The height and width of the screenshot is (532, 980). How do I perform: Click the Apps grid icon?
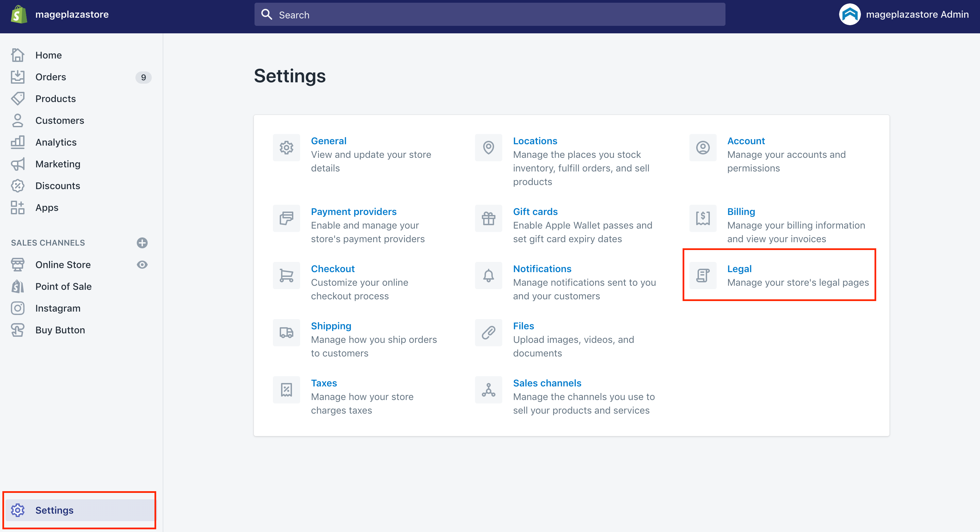click(x=17, y=207)
